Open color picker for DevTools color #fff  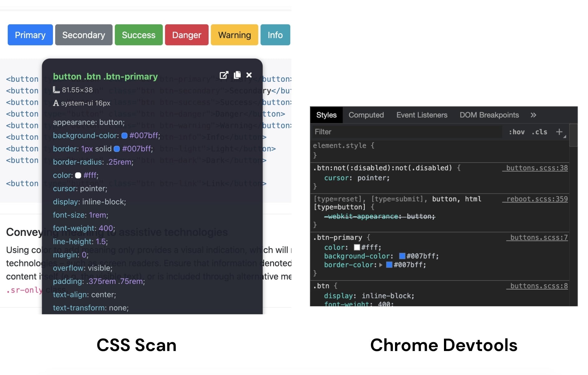(357, 247)
